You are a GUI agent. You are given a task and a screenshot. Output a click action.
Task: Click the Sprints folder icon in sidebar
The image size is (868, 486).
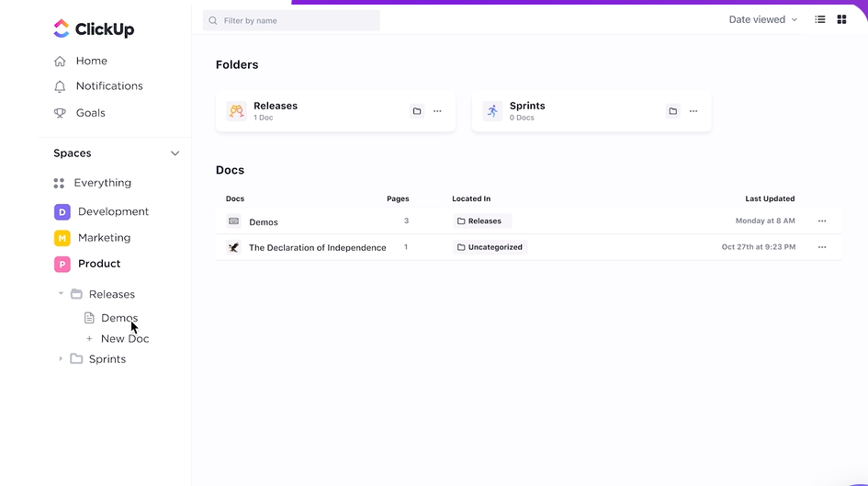76,358
